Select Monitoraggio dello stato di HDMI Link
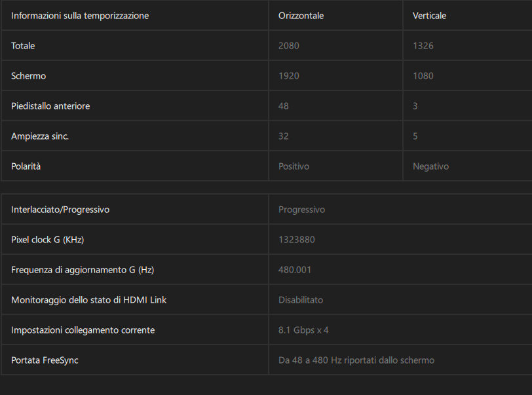The height and width of the screenshot is (395, 532). (89, 300)
